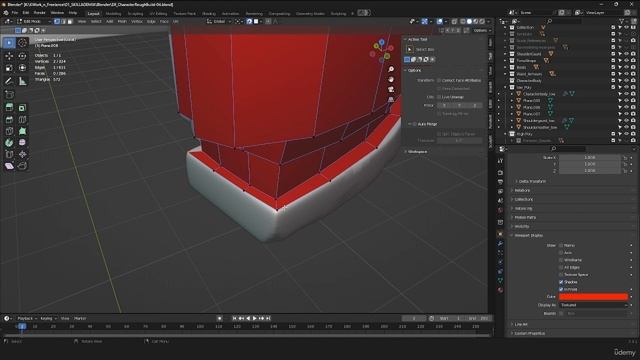Enable Wireframe checkbox in Viewport Display
Image resolution: width=640 pixels, height=360 pixels.
(x=561, y=260)
